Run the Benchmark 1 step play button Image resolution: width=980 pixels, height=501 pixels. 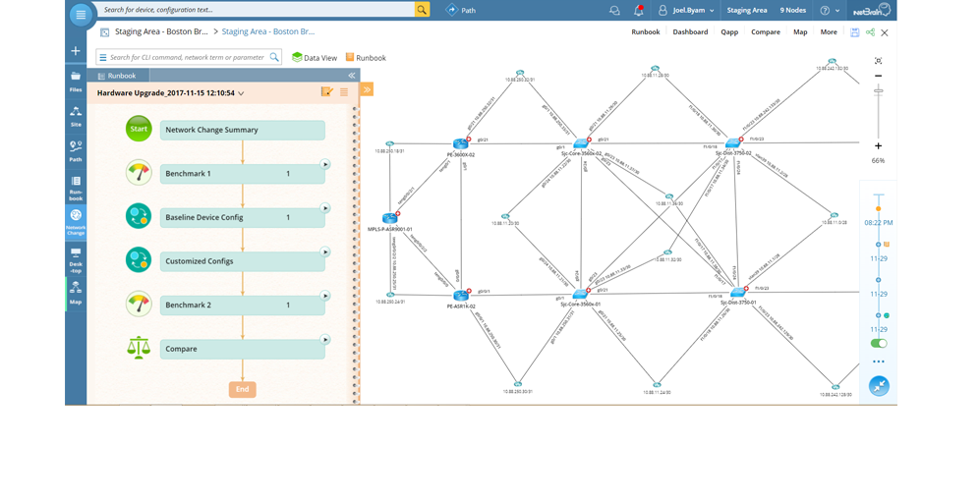coord(324,165)
